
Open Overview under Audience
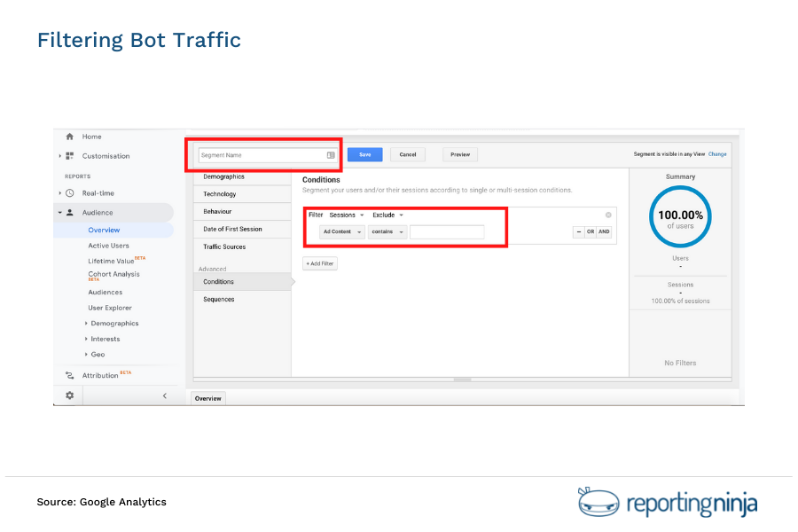(104, 231)
